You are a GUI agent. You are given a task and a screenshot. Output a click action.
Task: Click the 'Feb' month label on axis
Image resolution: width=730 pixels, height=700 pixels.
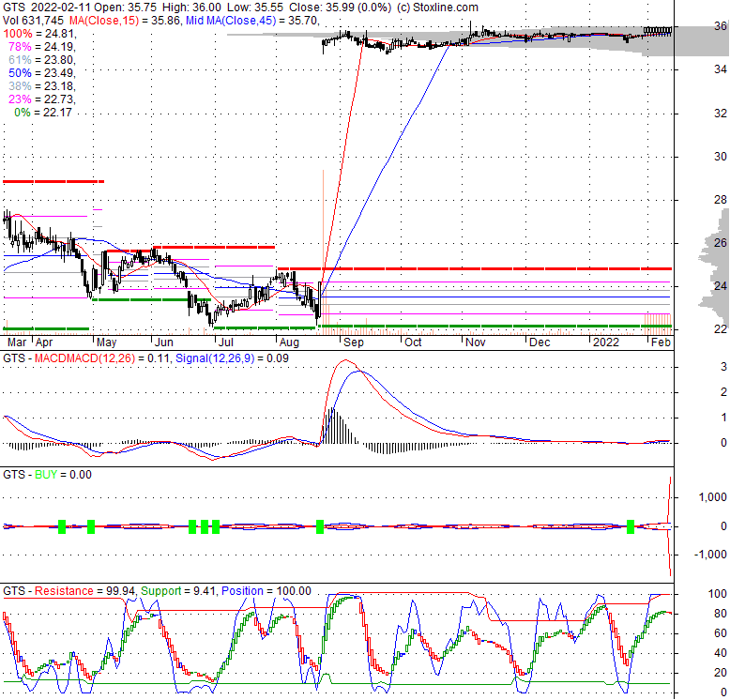click(x=661, y=342)
